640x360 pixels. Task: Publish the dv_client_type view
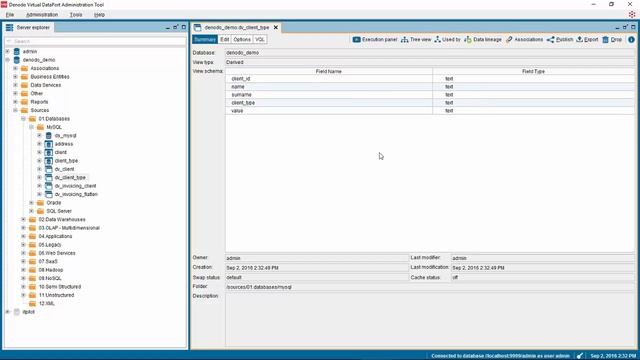[x=560, y=40]
